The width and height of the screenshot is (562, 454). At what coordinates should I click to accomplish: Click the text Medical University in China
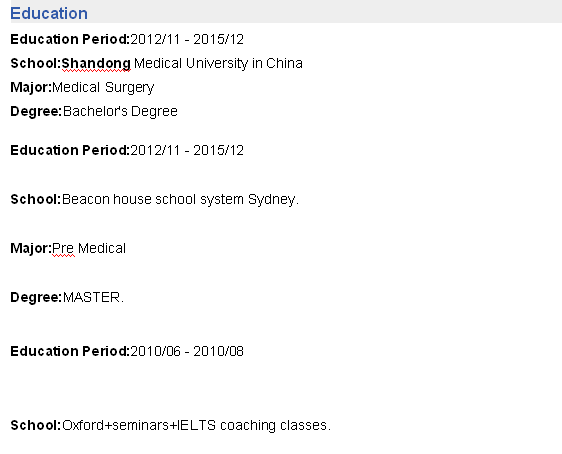point(218,63)
